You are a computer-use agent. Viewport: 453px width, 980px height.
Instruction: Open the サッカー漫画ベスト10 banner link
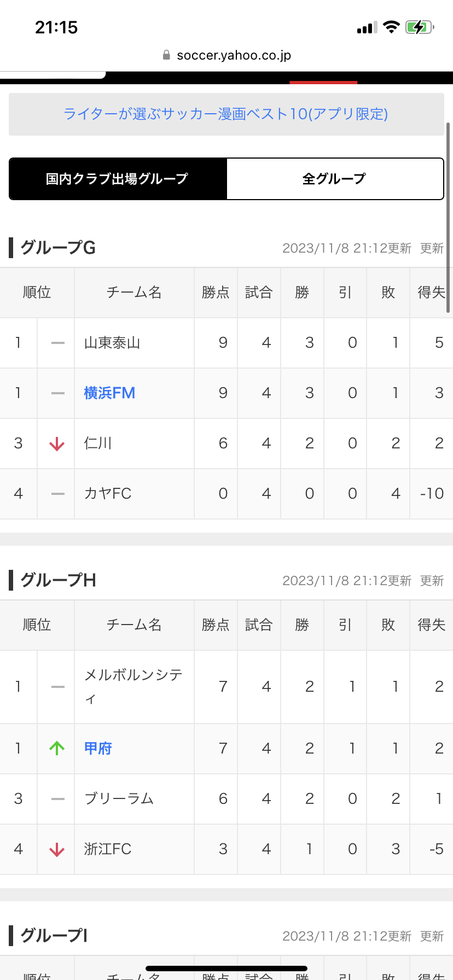point(226,114)
